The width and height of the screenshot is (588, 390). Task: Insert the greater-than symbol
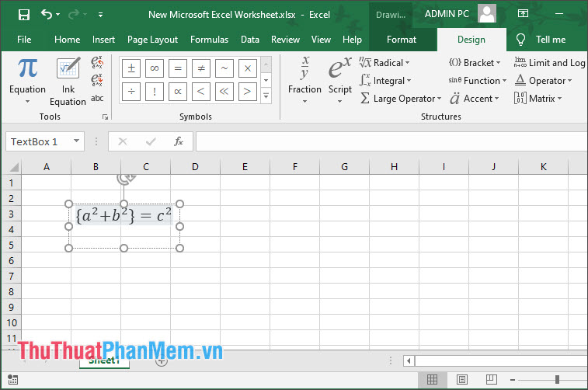(x=248, y=92)
